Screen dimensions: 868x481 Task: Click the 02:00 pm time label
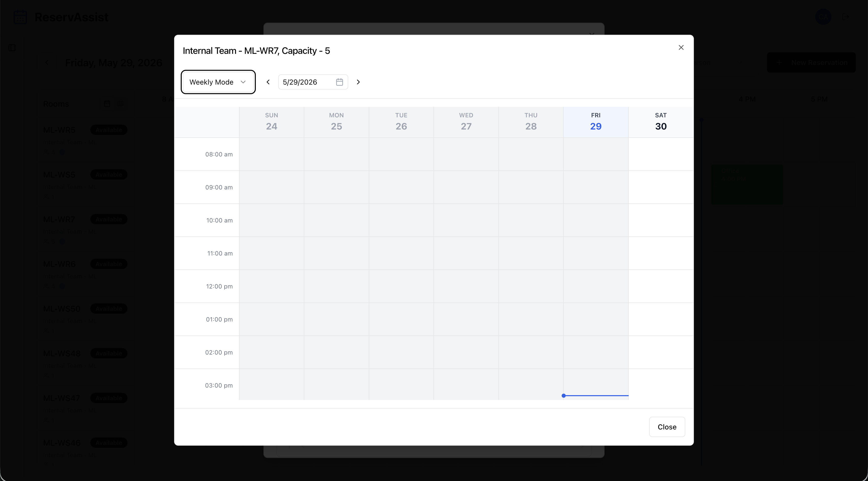(219, 352)
